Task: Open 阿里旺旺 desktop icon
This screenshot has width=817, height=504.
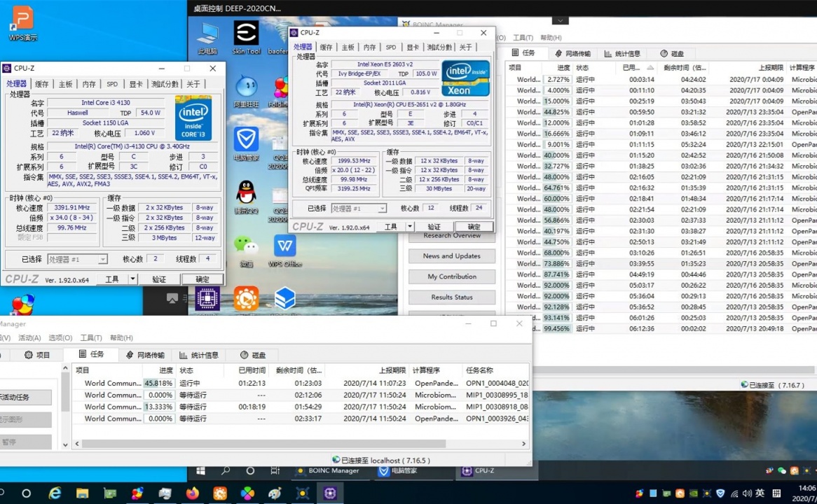Action: point(246,92)
